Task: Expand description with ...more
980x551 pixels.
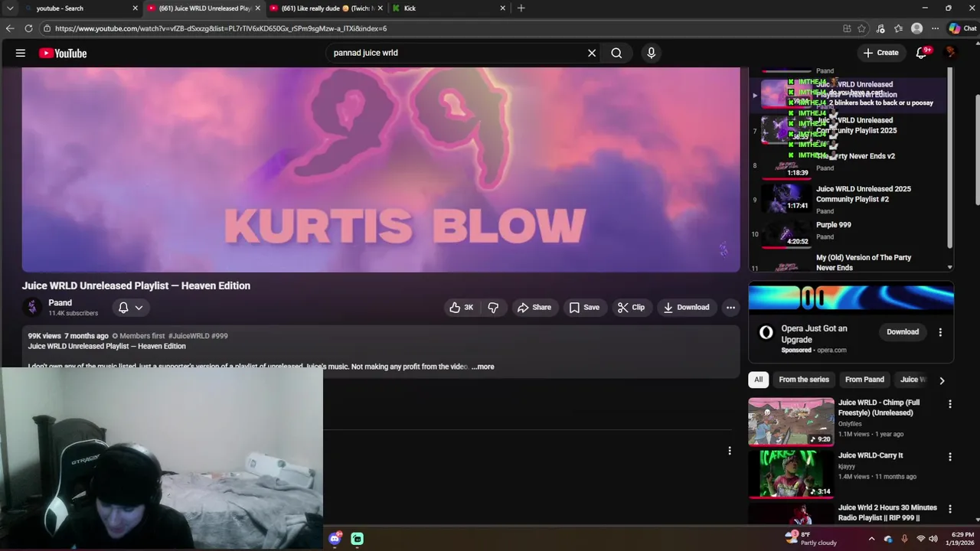Action: pos(483,367)
